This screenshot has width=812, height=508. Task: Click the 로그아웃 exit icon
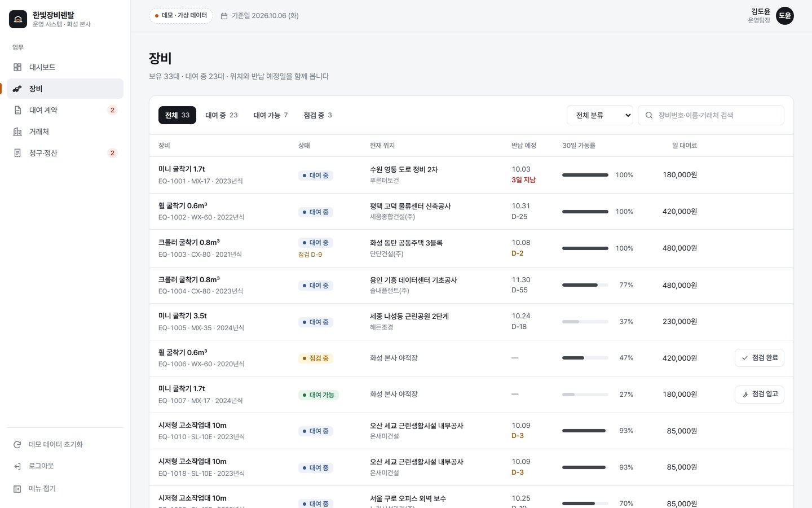17,466
